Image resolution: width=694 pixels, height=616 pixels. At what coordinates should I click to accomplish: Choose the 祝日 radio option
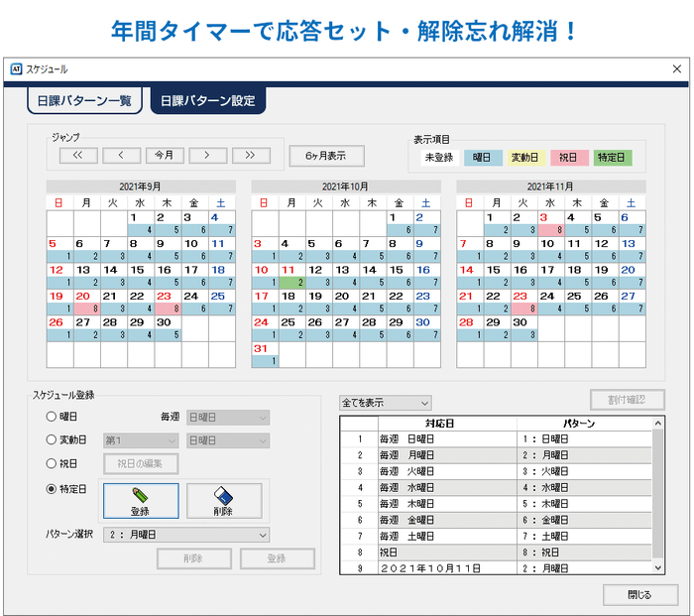(51, 463)
